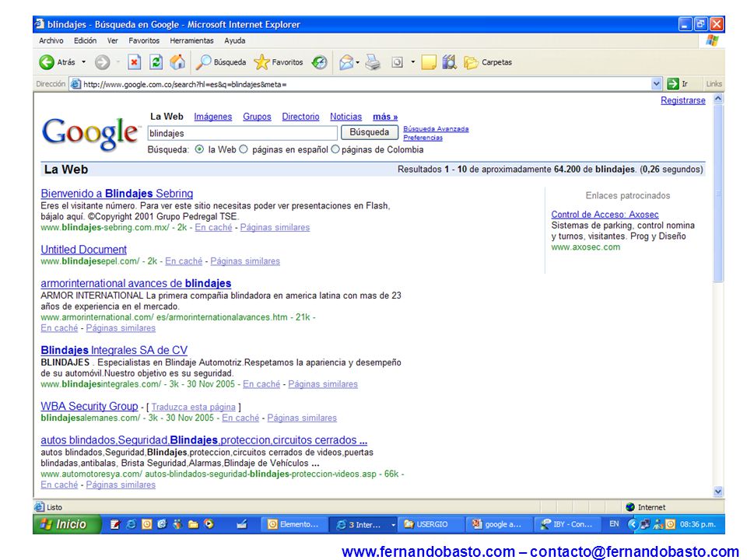Click the green Ir go button
747x560 pixels.
pyautogui.click(x=678, y=84)
